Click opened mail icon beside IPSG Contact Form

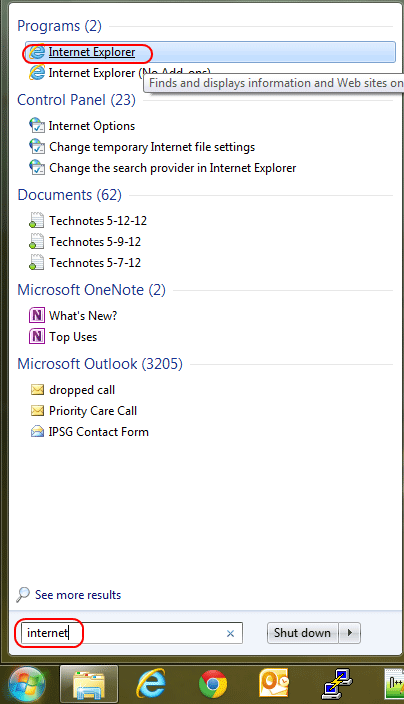pyautogui.click(x=37, y=431)
